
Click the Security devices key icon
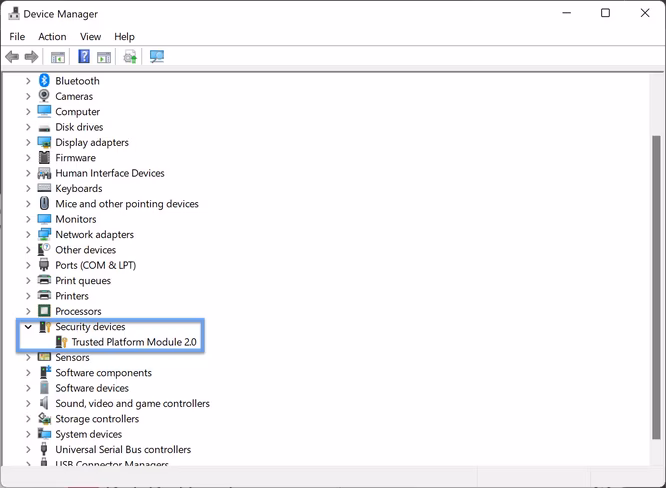(45, 327)
